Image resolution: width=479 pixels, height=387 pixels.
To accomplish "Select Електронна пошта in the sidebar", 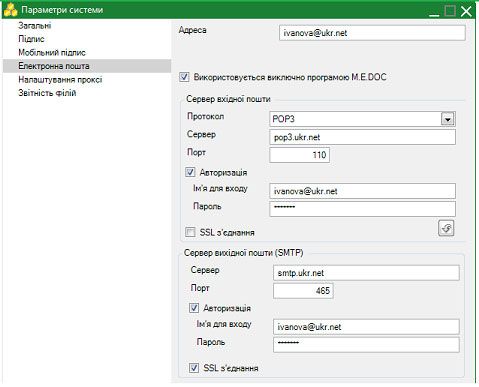I will (87, 66).
